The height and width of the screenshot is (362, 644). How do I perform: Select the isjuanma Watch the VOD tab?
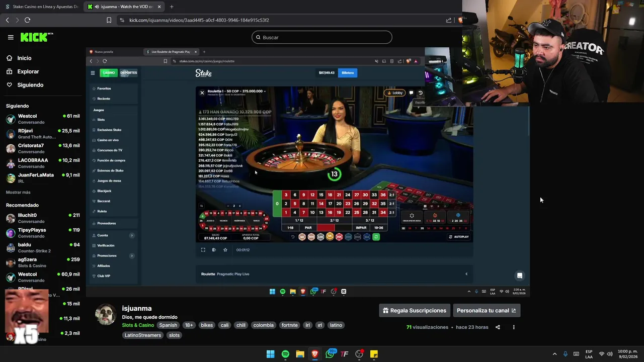point(123,7)
